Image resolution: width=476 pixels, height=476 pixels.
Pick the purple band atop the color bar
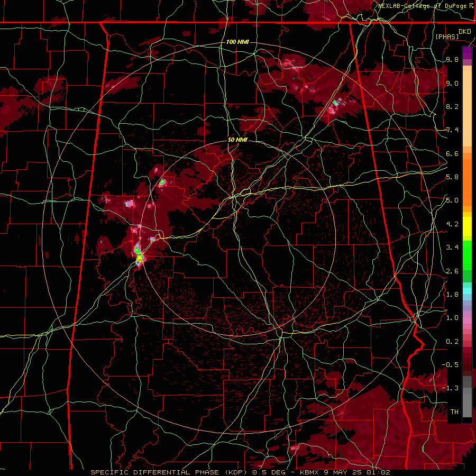coord(467,53)
